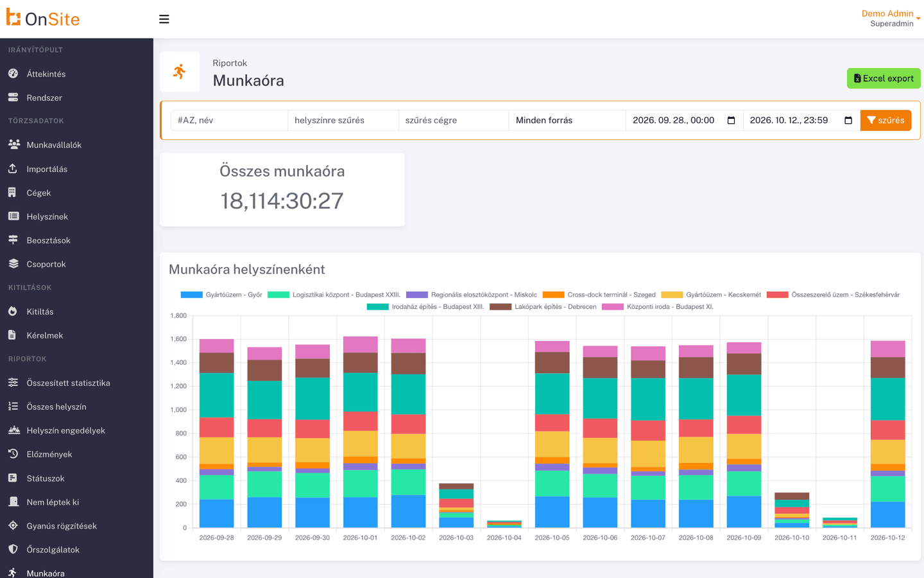Open the szűrés cégre company filter

click(454, 120)
